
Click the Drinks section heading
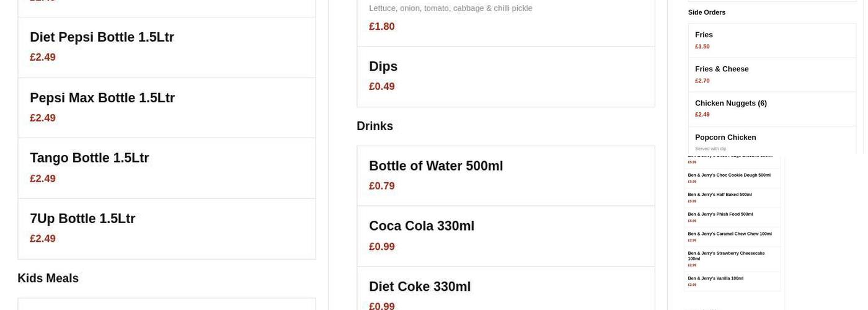(374, 126)
